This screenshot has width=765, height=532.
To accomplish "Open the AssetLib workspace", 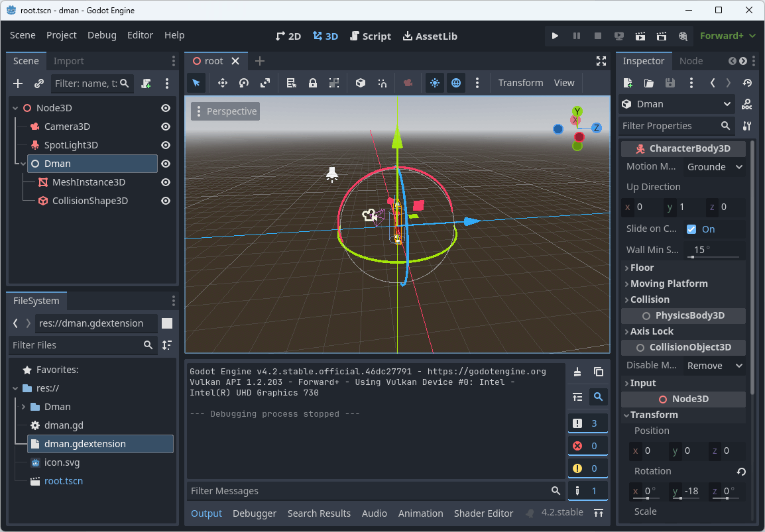I will [x=430, y=36].
